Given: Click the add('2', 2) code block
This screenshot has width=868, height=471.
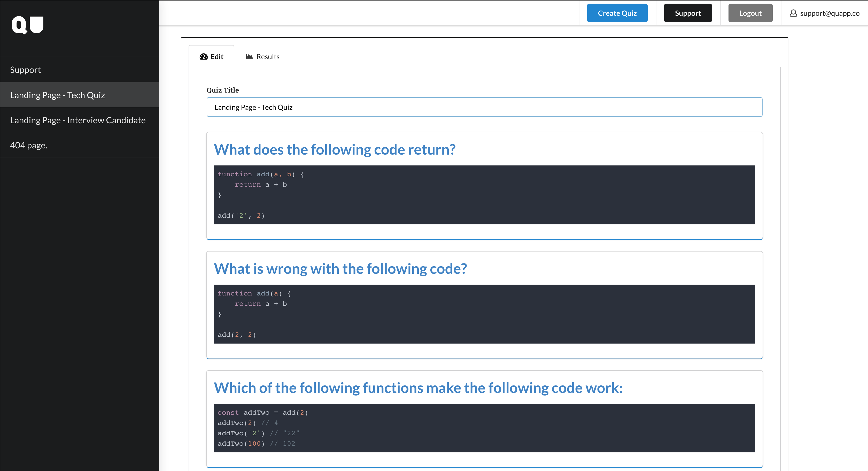Looking at the screenshot, I should point(484,195).
